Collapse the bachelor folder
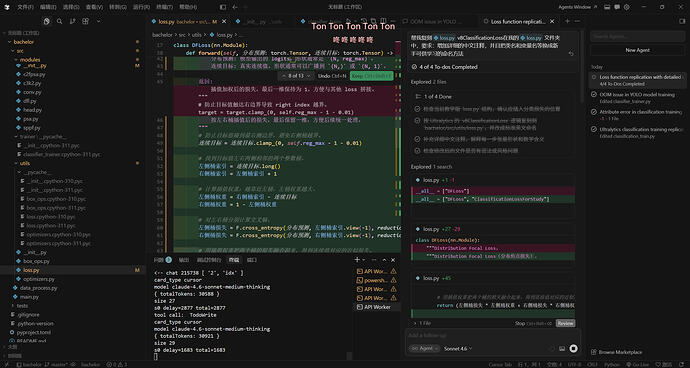Screen dimensions: 690x368 pyautogui.click(x=24, y=42)
